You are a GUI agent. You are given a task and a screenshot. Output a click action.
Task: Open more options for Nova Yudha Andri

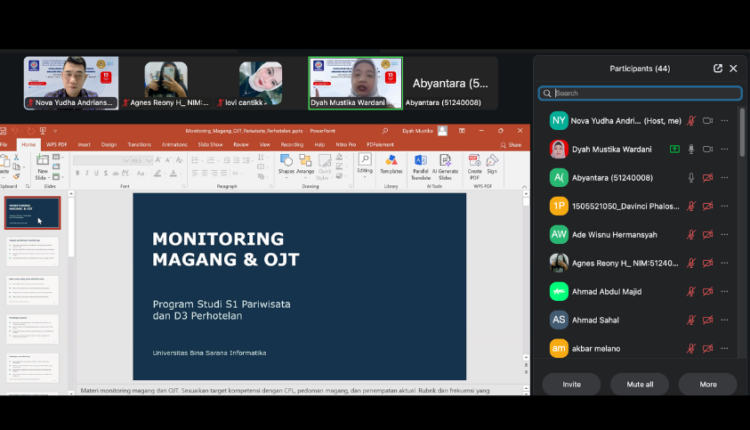pyautogui.click(x=725, y=121)
